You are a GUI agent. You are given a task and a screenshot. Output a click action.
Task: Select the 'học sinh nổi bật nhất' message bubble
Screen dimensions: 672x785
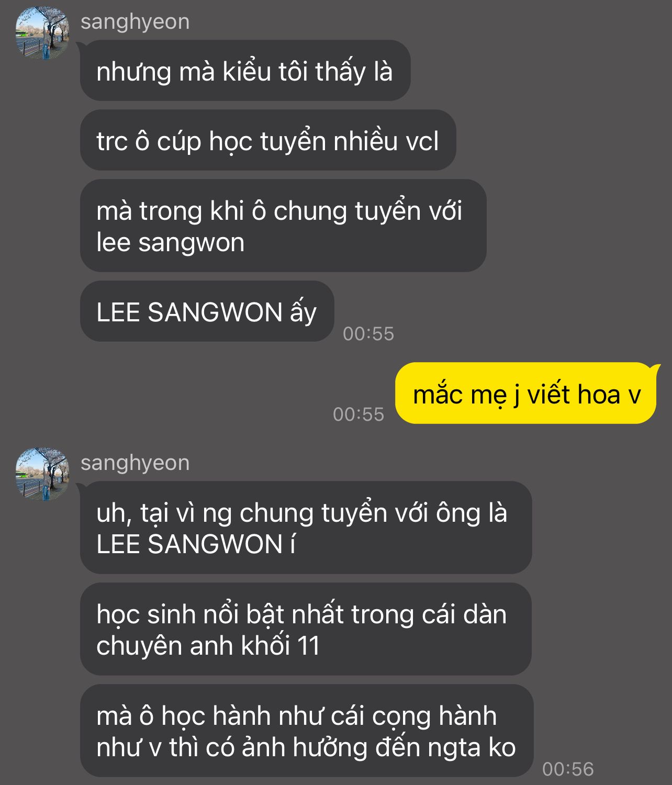(306, 629)
